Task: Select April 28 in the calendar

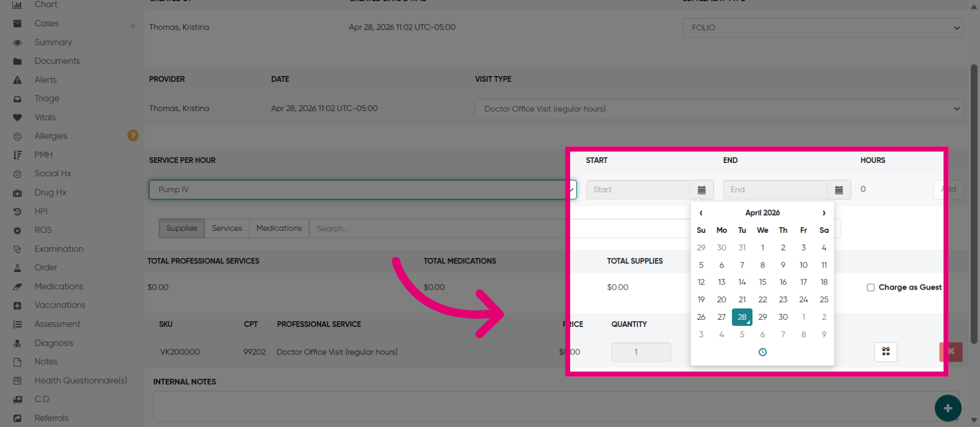Action: 742,317
